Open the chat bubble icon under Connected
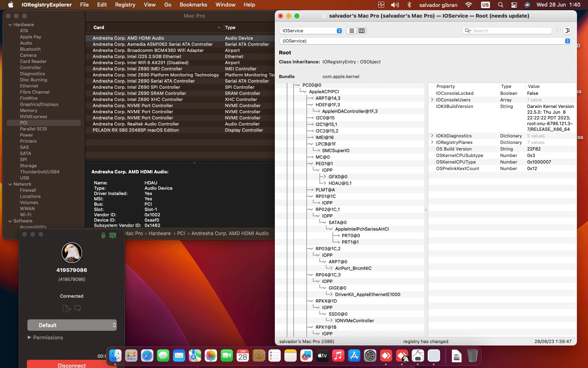The width and height of the screenshot is (588, 368). point(78,308)
